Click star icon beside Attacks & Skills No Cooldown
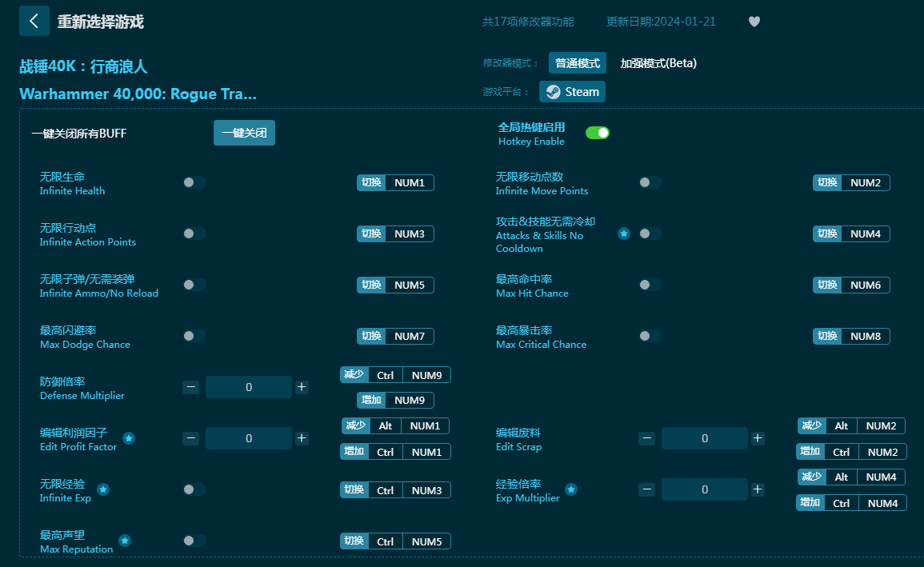This screenshot has width=924, height=567. [x=624, y=234]
